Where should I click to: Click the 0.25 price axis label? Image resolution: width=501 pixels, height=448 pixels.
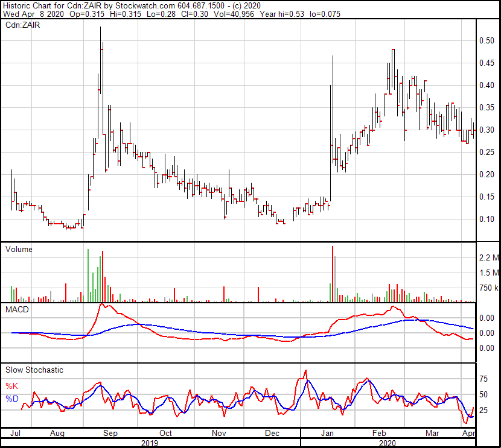click(487, 152)
